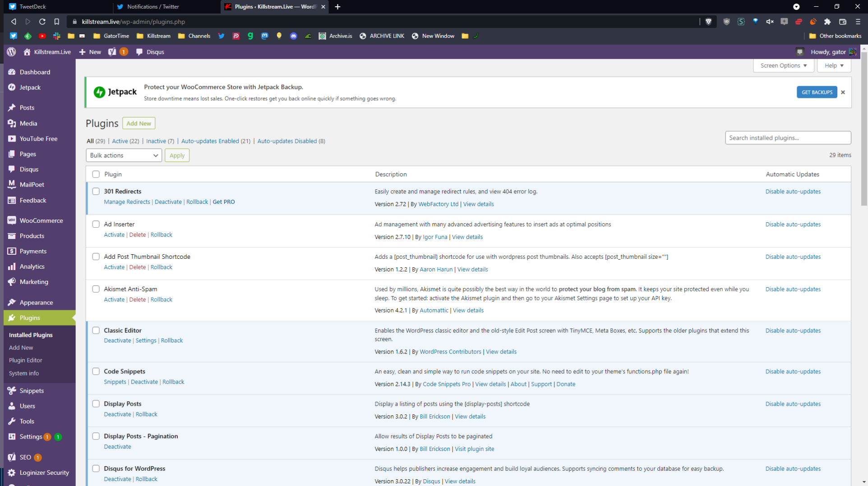Check the Code Snippets checkbox
Viewport: 868px width, 486px height.
point(96,371)
